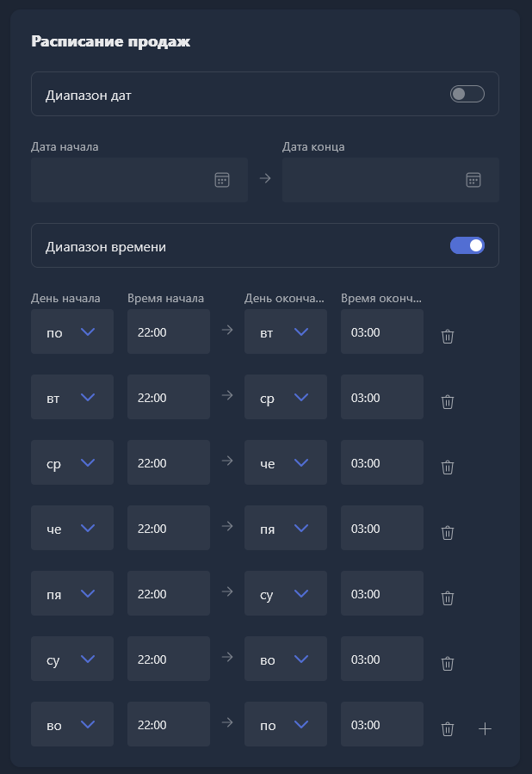532x774 pixels.
Task: Edit end time 03:00 in last row
Action: (x=382, y=724)
